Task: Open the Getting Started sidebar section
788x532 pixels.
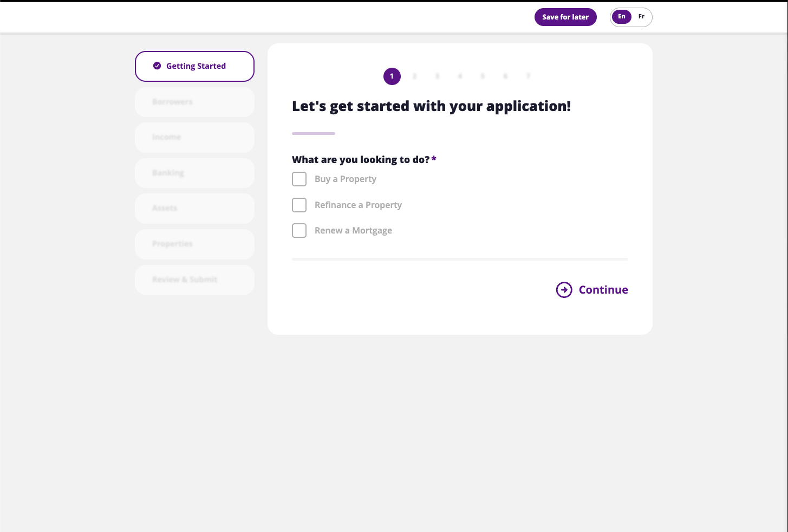Action: 195,66
